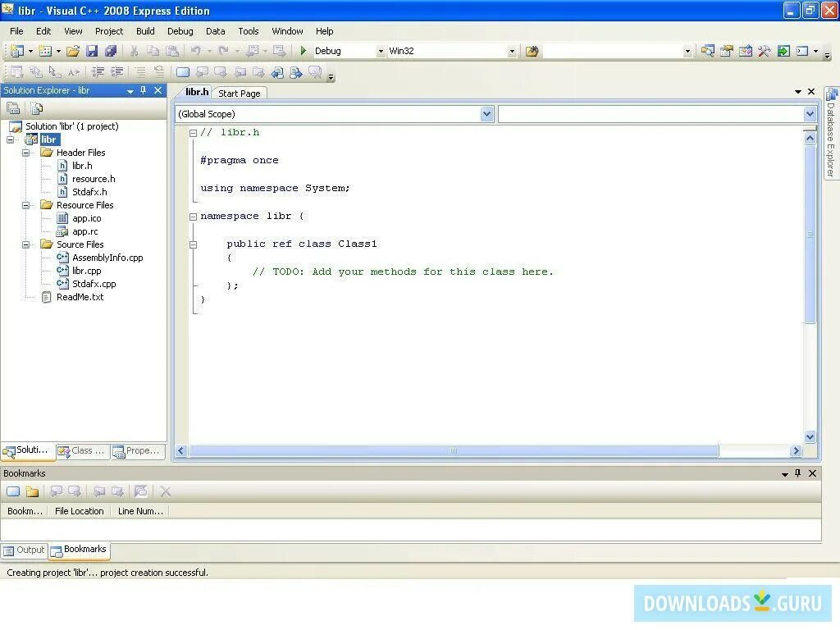Select the libr.h file in Header Files
The height and width of the screenshot is (630, 840).
[x=82, y=166]
